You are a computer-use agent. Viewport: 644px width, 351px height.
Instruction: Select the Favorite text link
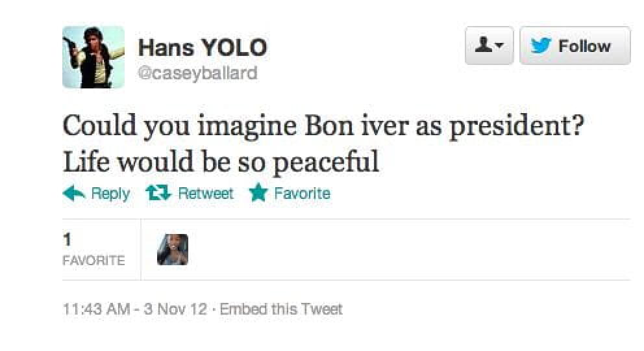[302, 194]
